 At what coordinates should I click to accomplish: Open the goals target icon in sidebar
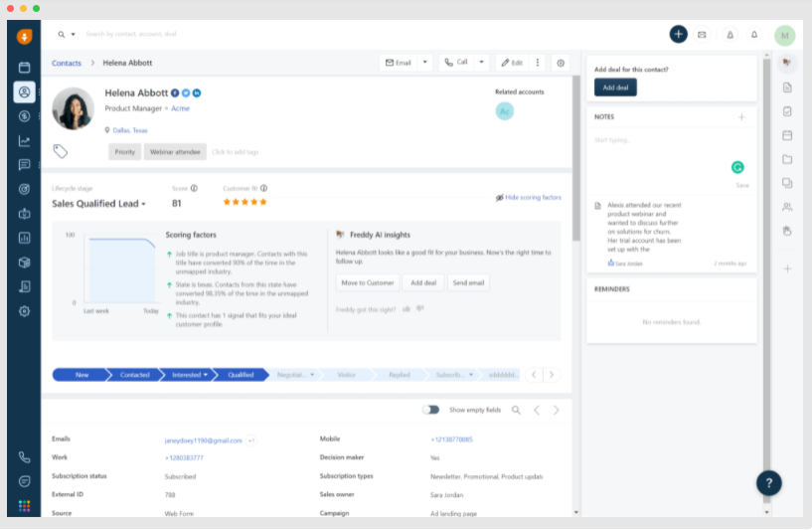coord(24,189)
